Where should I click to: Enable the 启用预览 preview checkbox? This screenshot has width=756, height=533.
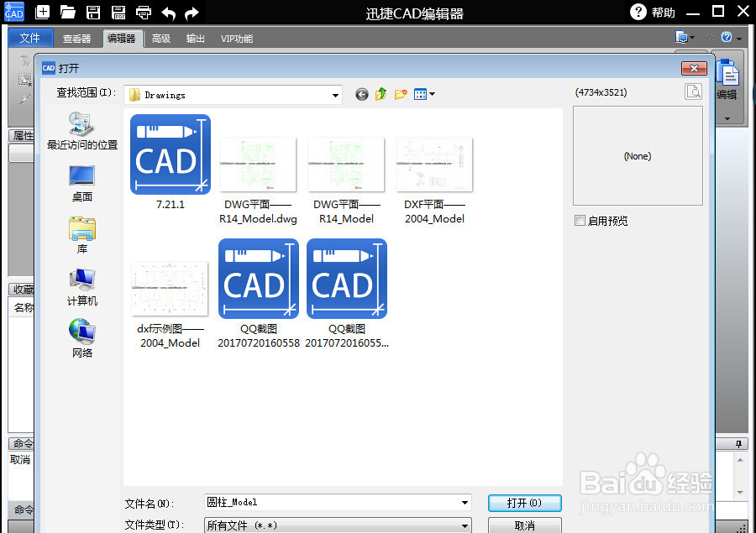point(580,220)
